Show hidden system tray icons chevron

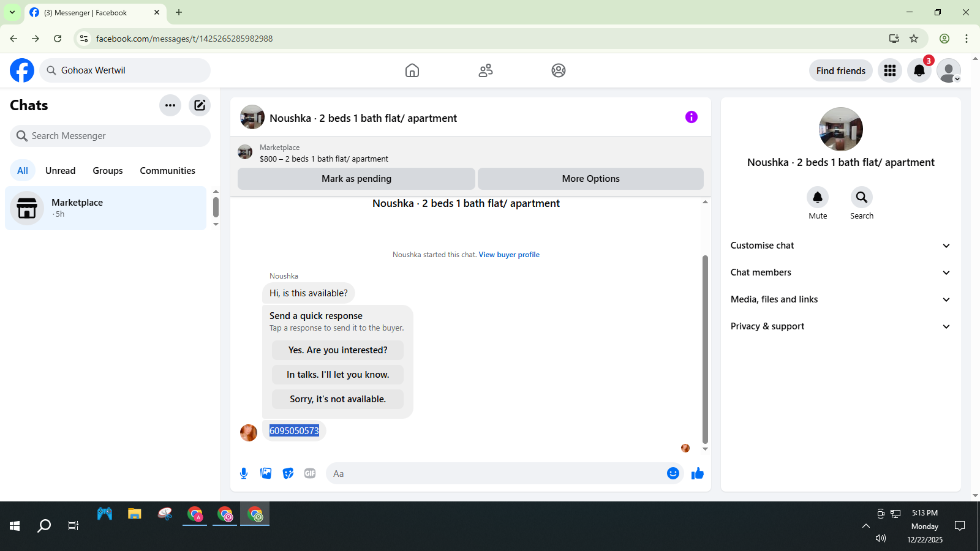click(x=866, y=526)
